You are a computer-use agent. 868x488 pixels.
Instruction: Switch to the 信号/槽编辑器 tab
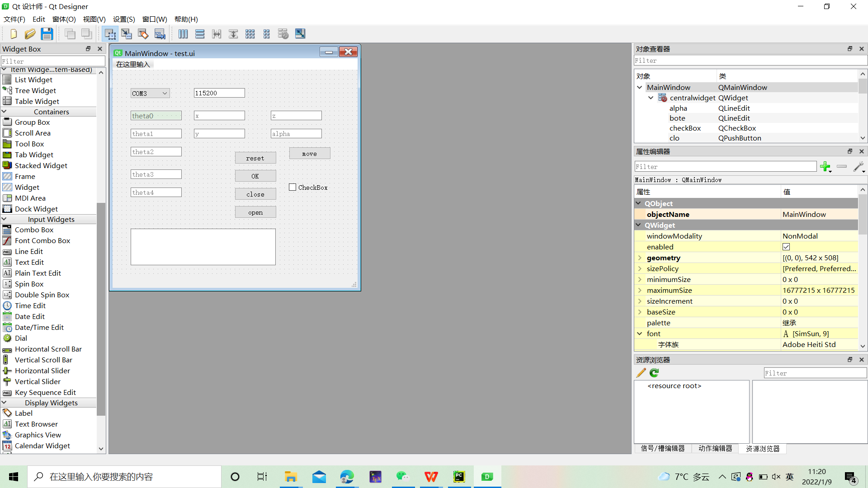tap(662, 448)
